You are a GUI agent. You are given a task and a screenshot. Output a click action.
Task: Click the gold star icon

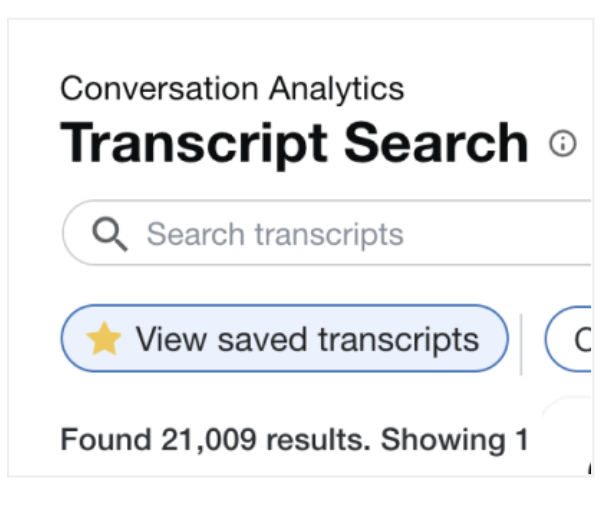click(103, 340)
